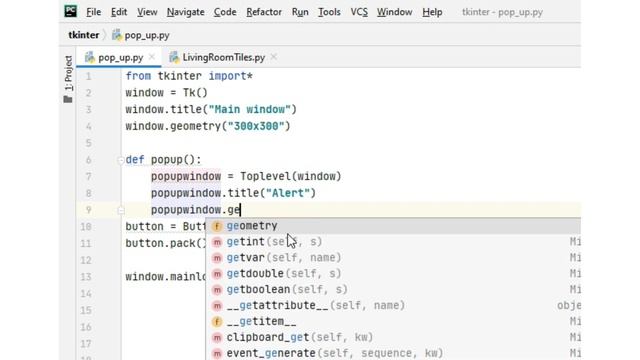Image resolution: width=640 pixels, height=360 pixels.
Task: Switch to the LivingRoomTiles.py tab
Action: coord(224,58)
